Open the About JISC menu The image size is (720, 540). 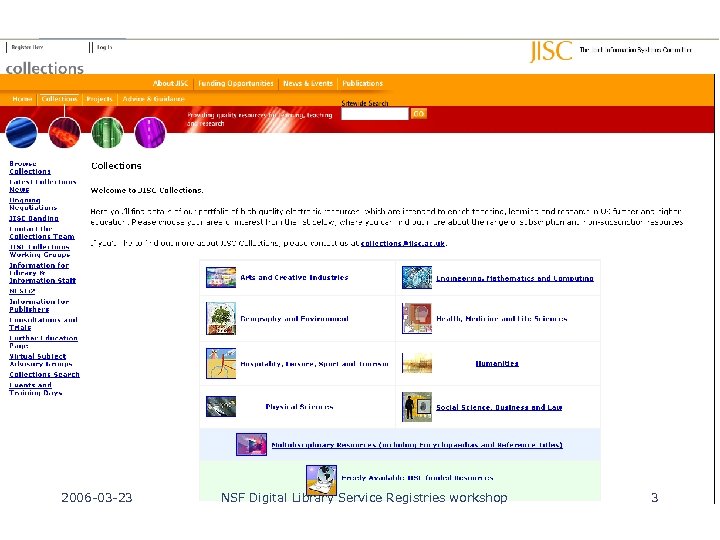pos(170,83)
